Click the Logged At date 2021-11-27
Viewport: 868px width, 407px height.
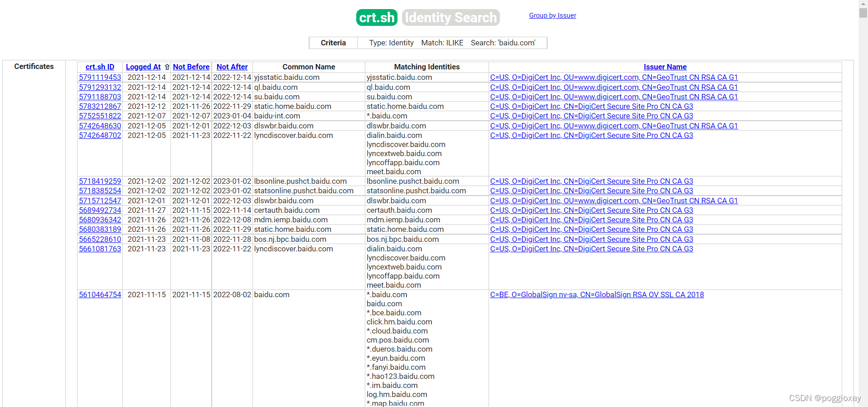(147, 210)
